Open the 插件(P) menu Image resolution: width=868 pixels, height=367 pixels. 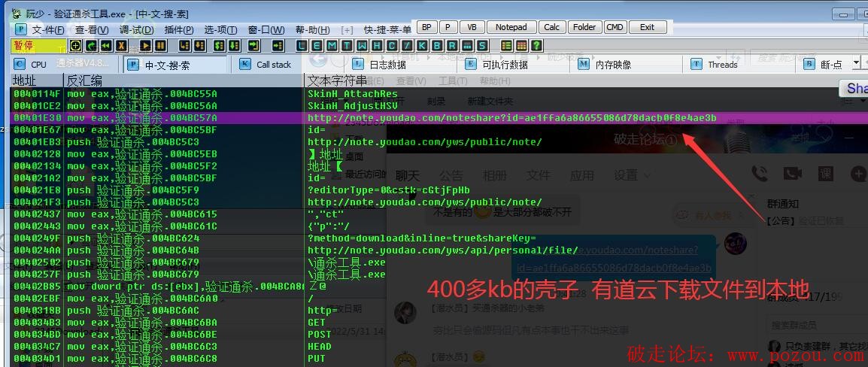coord(179,29)
